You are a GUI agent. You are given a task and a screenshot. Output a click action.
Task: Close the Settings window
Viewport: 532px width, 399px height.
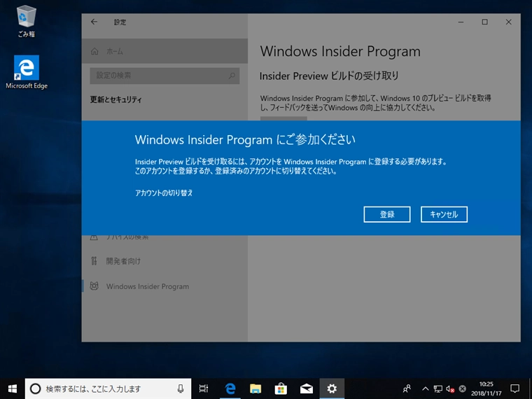tap(509, 22)
